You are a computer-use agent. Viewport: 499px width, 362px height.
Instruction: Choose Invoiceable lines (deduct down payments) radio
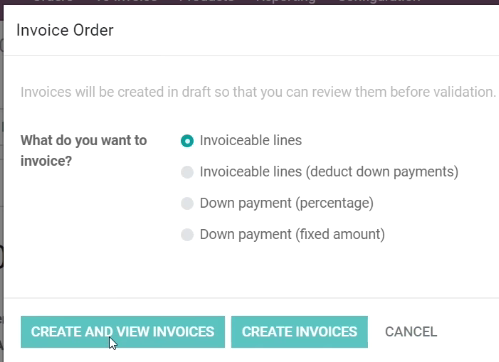(187, 172)
